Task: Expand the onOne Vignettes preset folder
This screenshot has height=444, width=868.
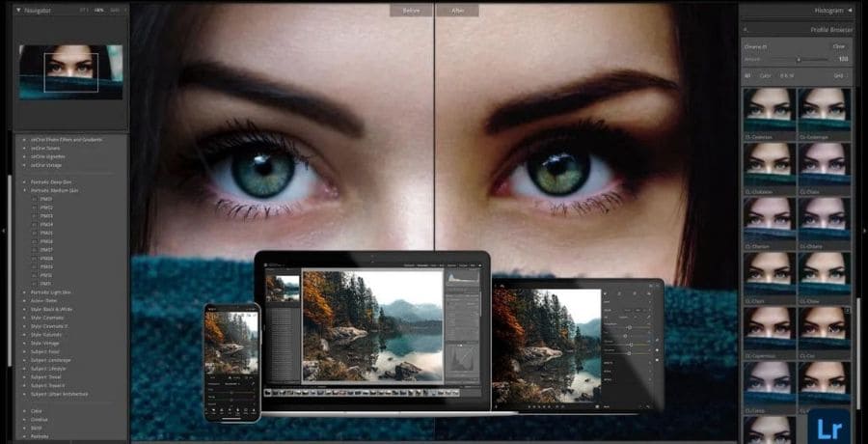Action: tap(24, 157)
